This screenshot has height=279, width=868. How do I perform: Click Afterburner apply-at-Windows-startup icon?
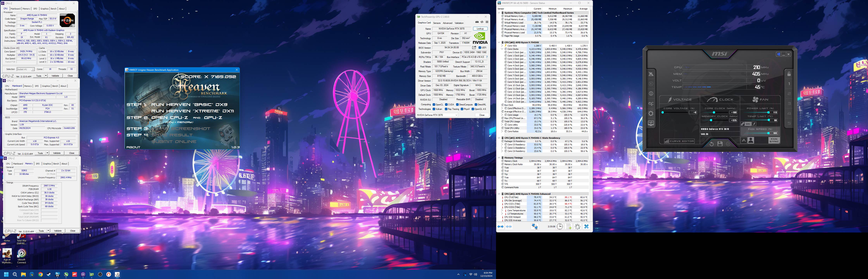(x=779, y=54)
